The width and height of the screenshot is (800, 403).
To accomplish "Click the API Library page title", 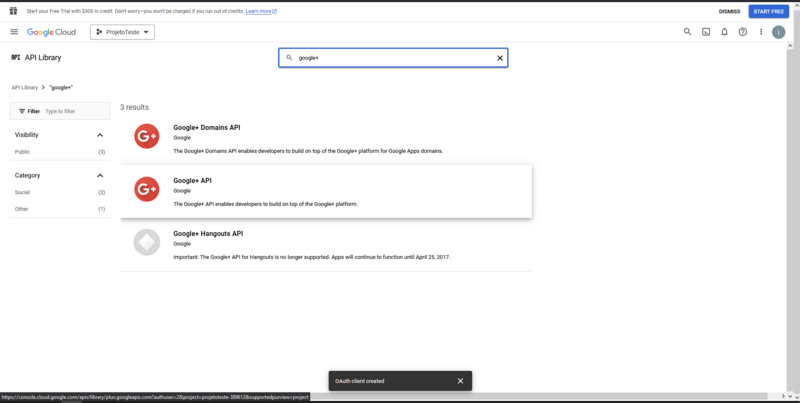I will coord(43,58).
